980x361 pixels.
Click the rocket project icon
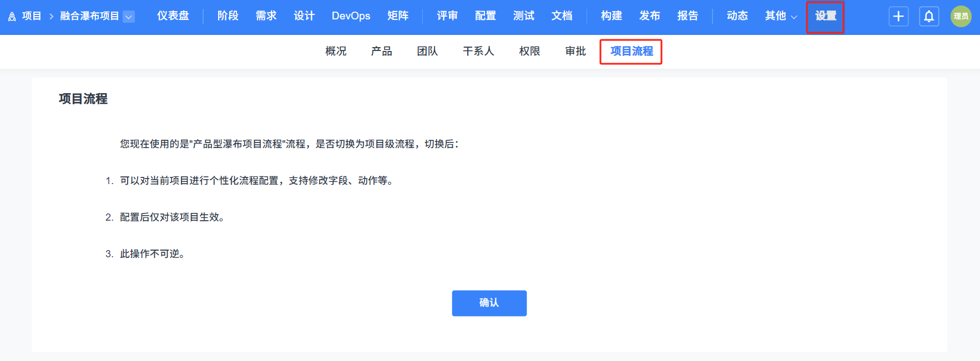tap(12, 17)
